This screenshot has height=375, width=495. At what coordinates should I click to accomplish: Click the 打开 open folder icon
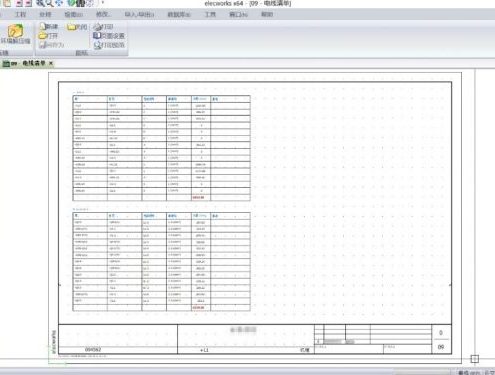[x=43, y=35]
